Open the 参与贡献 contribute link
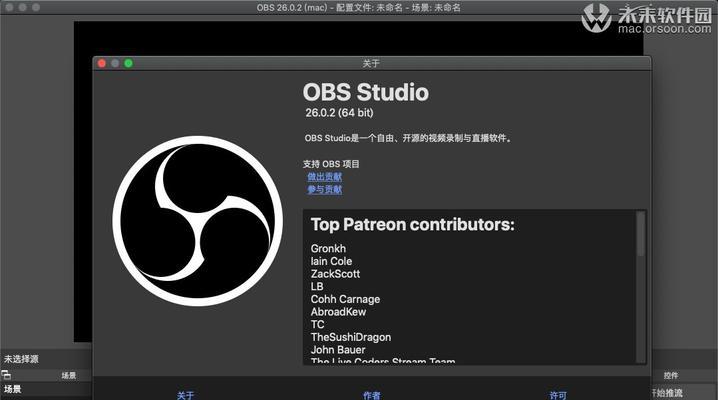 click(325, 189)
